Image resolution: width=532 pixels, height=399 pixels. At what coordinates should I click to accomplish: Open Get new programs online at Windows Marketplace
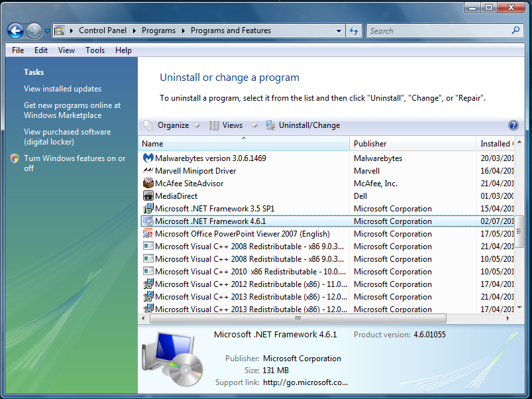pyautogui.click(x=72, y=110)
